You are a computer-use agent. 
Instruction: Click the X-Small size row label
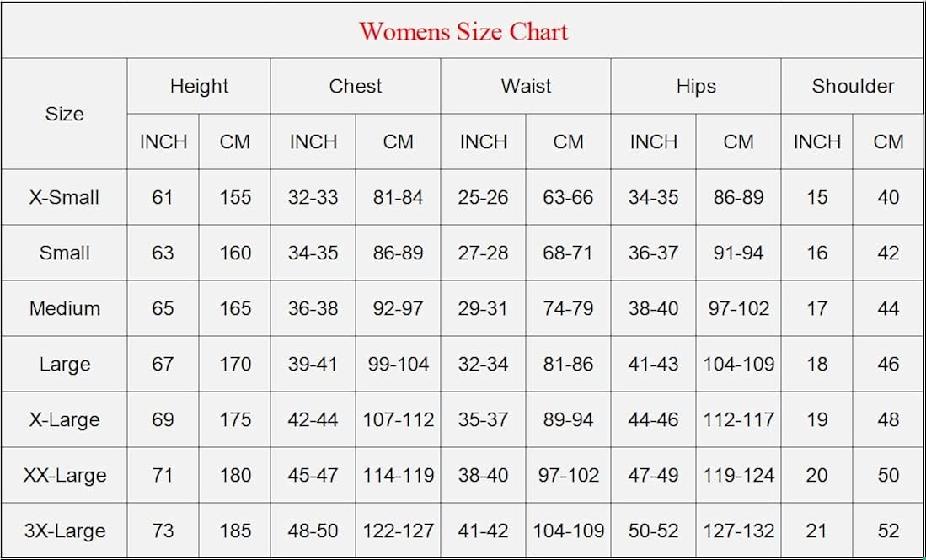click(64, 197)
